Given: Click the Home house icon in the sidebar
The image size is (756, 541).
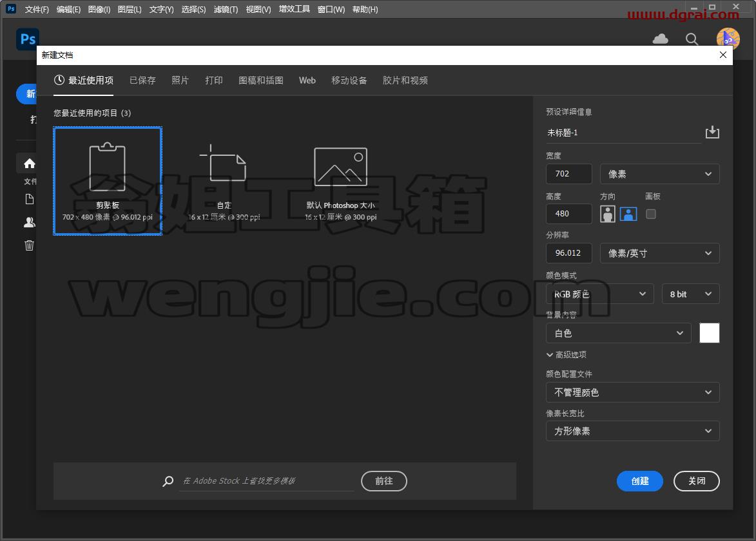Looking at the screenshot, I should (x=30, y=164).
